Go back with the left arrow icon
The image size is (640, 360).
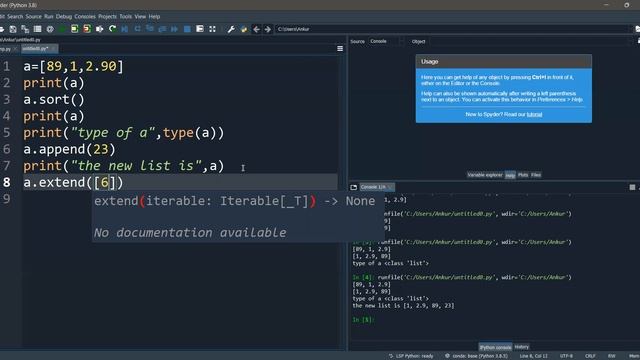256,29
